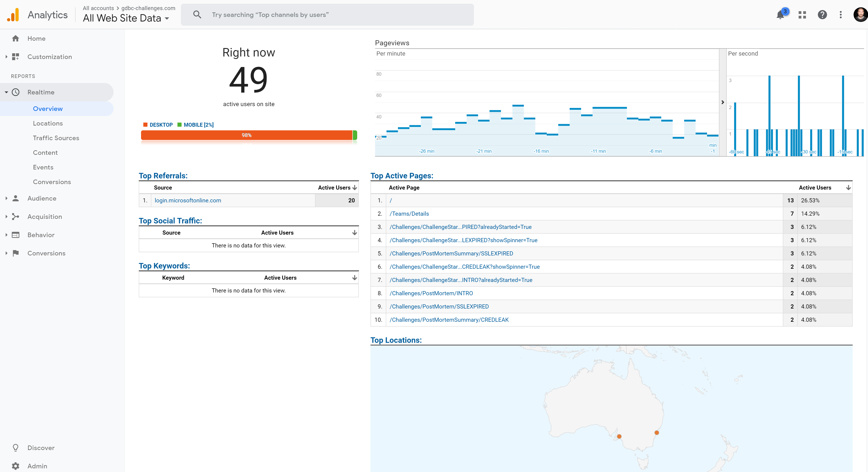This screenshot has width=868, height=472.
Task: Click the Discover lightbulb icon
Action: click(16, 448)
